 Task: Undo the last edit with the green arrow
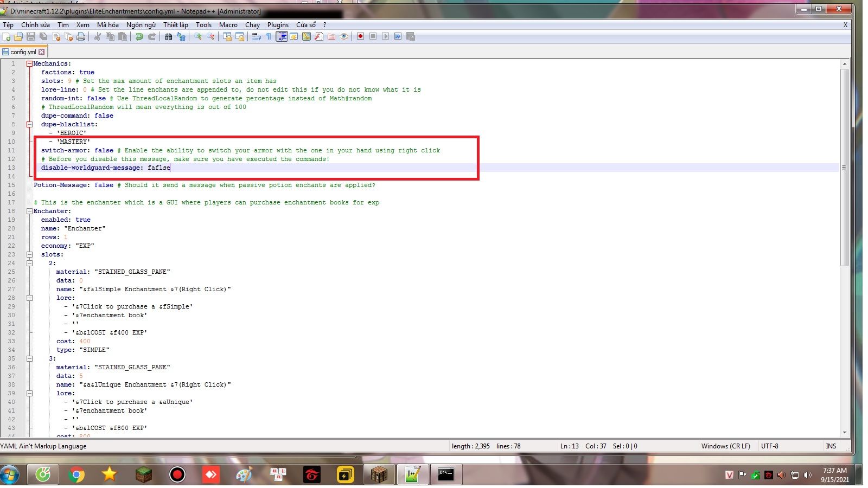[139, 36]
